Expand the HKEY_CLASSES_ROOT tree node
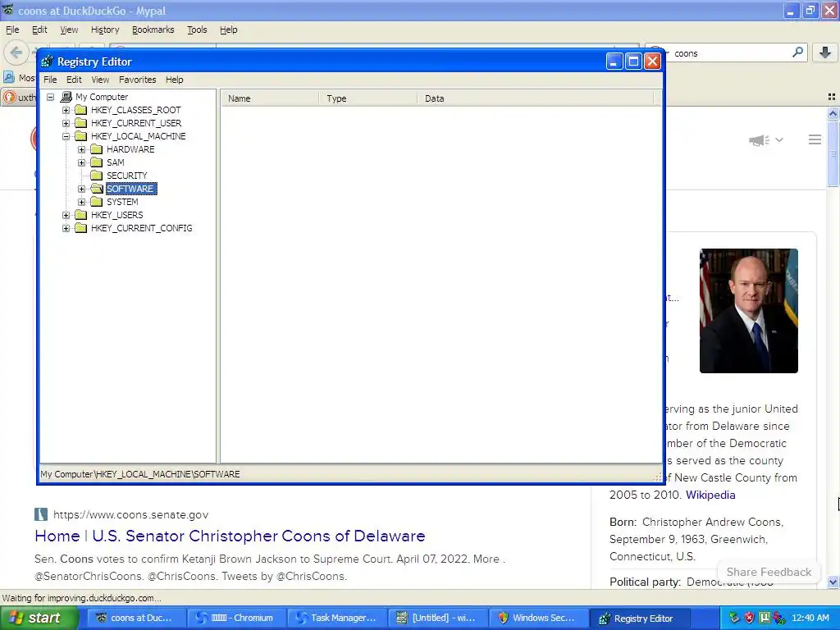The width and height of the screenshot is (840, 630). point(66,111)
